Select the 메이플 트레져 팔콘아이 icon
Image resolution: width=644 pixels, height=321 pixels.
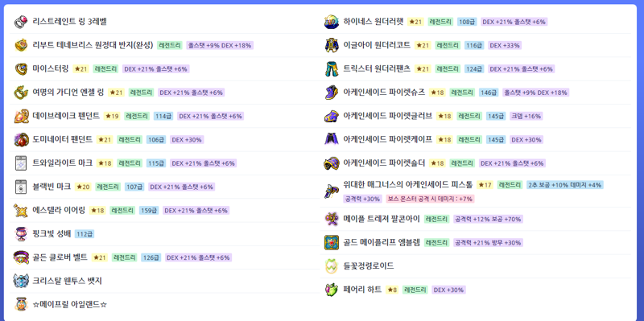(x=332, y=219)
